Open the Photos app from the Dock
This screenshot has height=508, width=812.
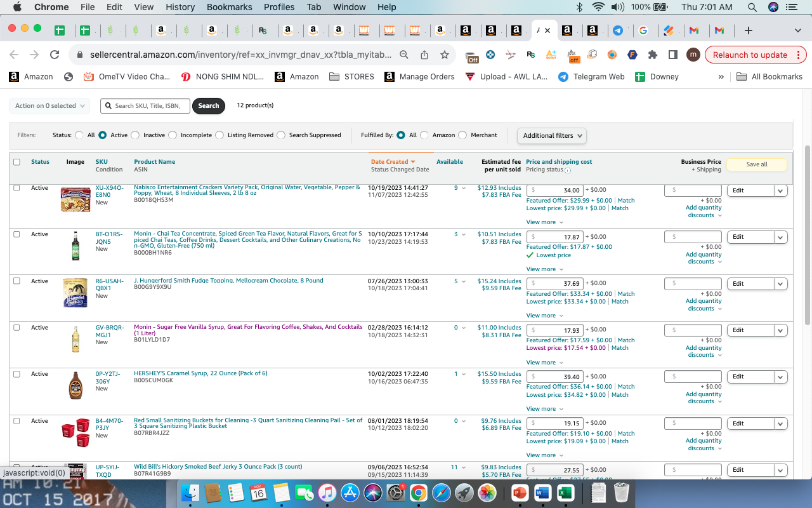(487, 493)
